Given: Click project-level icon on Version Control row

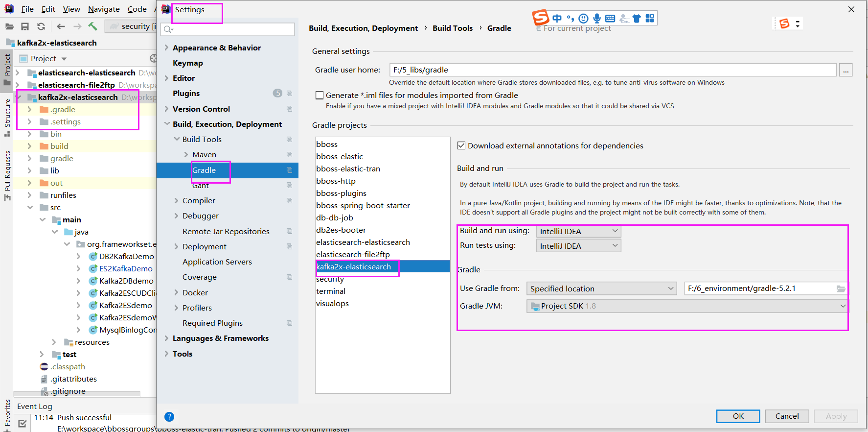Looking at the screenshot, I should pyautogui.click(x=289, y=109).
